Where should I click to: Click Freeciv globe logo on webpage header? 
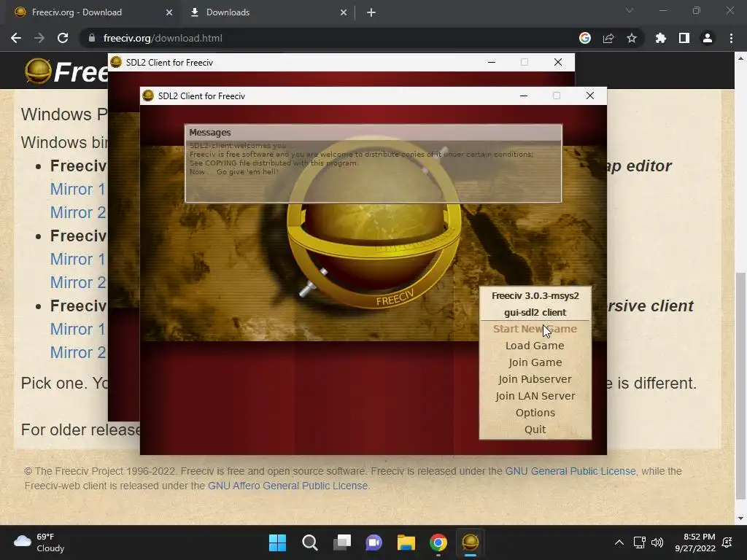pos(38,71)
